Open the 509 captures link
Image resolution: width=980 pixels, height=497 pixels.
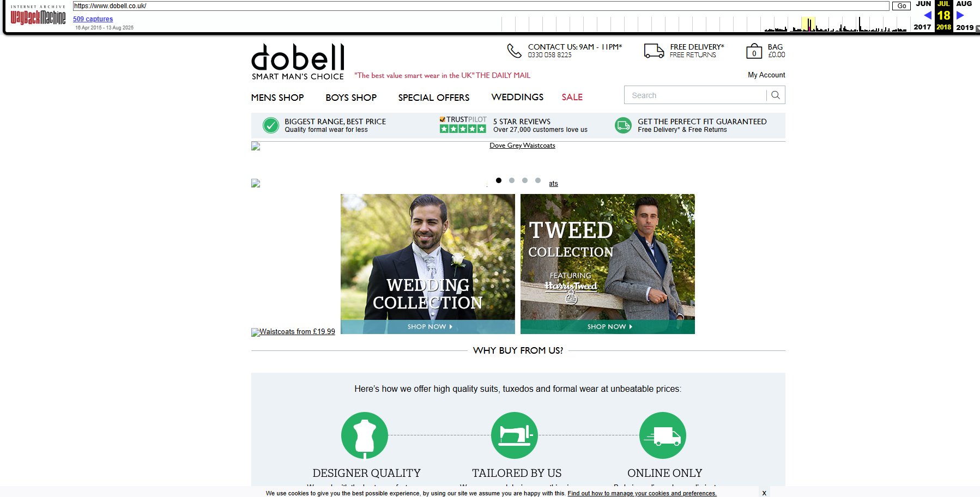point(93,19)
